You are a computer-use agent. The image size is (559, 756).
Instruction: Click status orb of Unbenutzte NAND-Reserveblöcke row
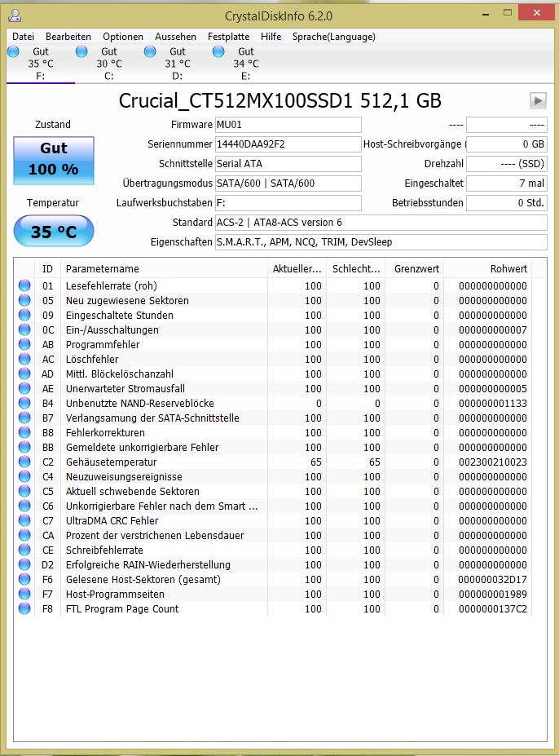point(24,403)
